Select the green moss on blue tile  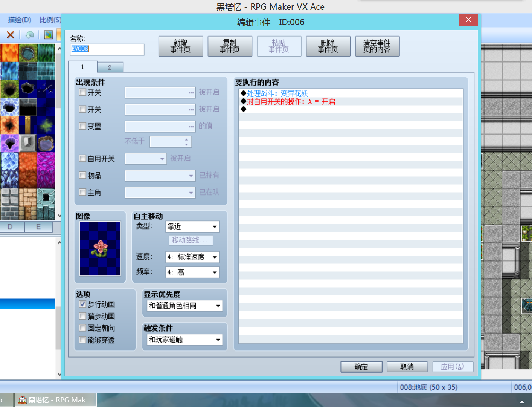[x=46, y=125]
